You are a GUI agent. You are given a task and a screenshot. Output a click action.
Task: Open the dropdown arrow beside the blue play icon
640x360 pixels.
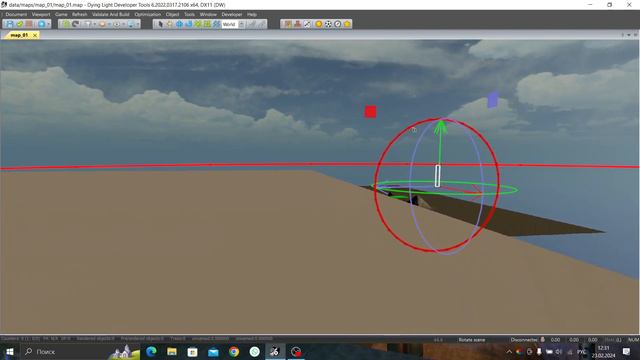click(48, 24)
